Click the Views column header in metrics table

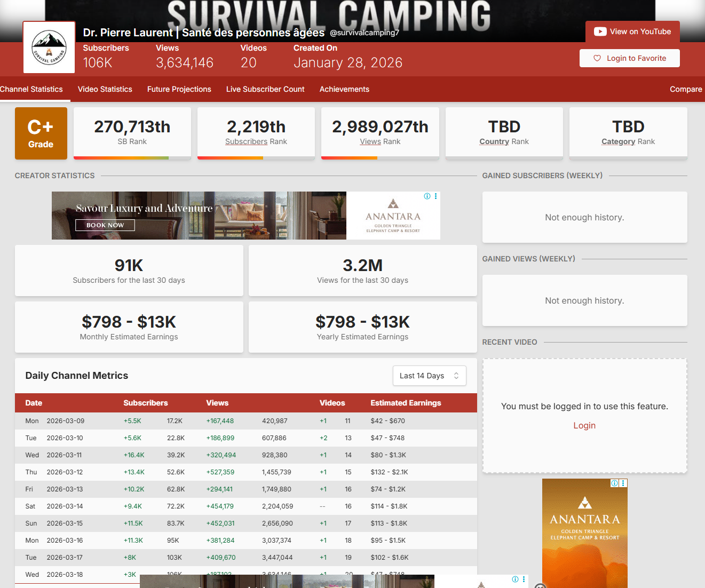click(x=217, y=403)
